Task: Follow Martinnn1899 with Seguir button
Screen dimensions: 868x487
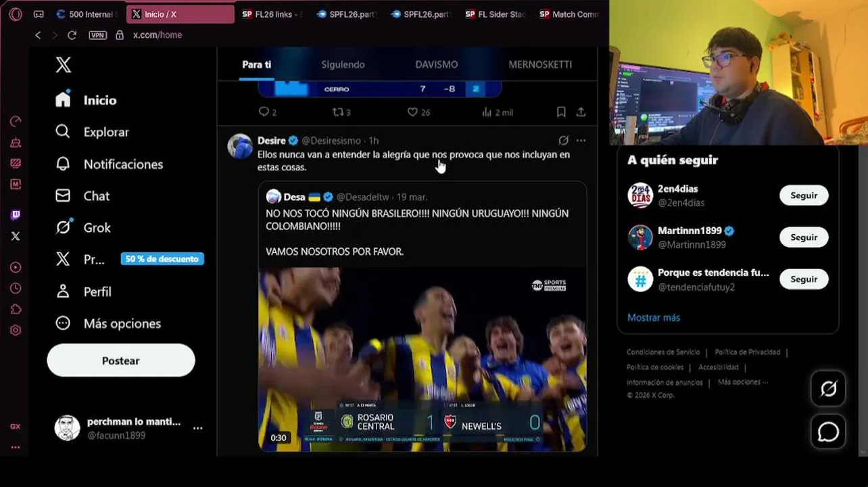Action: [x=804, y=237]
